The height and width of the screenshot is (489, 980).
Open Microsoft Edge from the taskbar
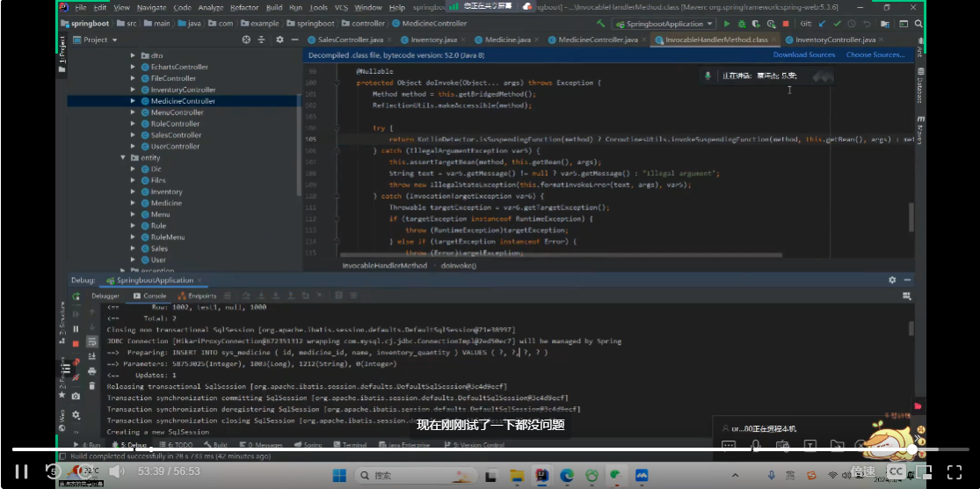567,475
